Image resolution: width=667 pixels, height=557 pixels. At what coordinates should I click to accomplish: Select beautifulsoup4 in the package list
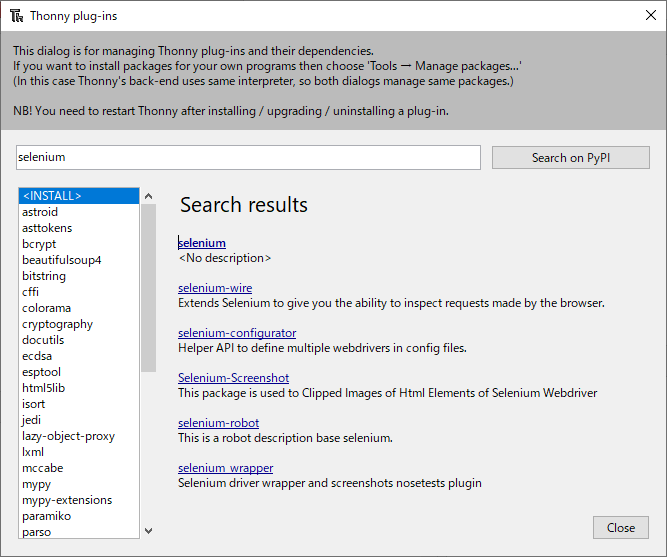coord(79,260)
